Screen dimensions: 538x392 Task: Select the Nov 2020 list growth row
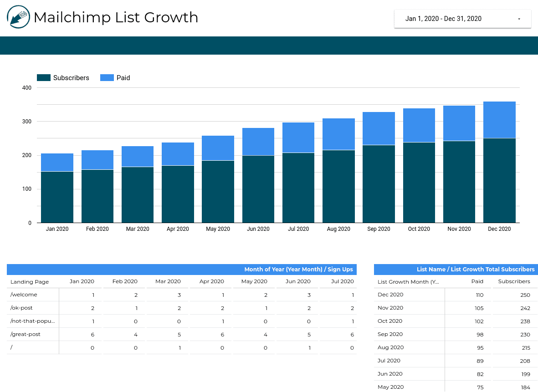pos(456,308)
